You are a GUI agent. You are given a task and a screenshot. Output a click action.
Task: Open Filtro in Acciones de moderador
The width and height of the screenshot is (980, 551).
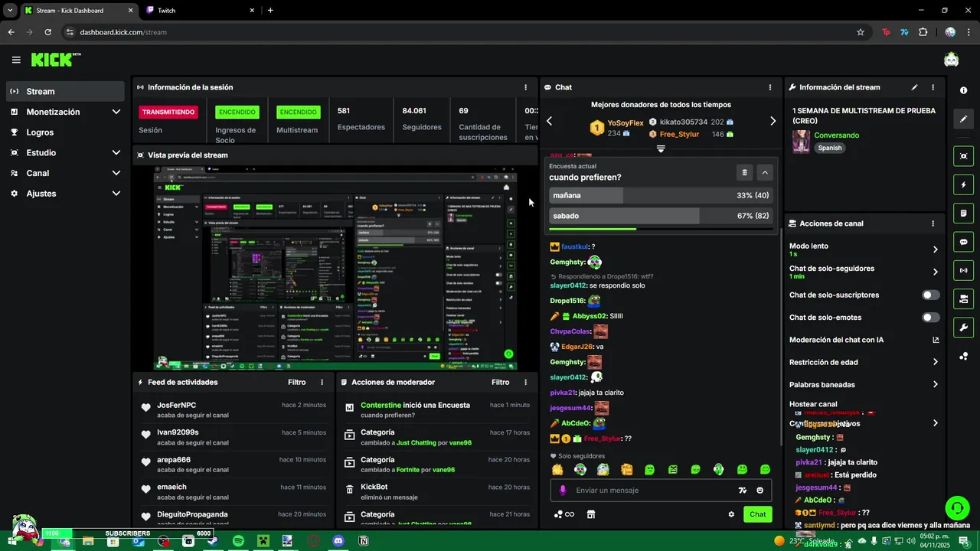click(x=501, y=382)
